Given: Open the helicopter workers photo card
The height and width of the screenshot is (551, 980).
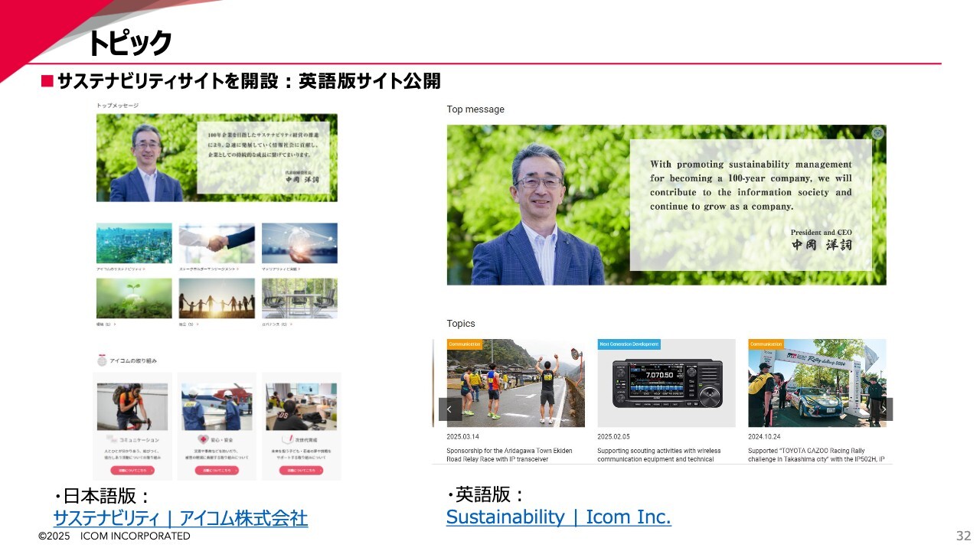Looking at the screenshot, I should click(x=217, y=406).
